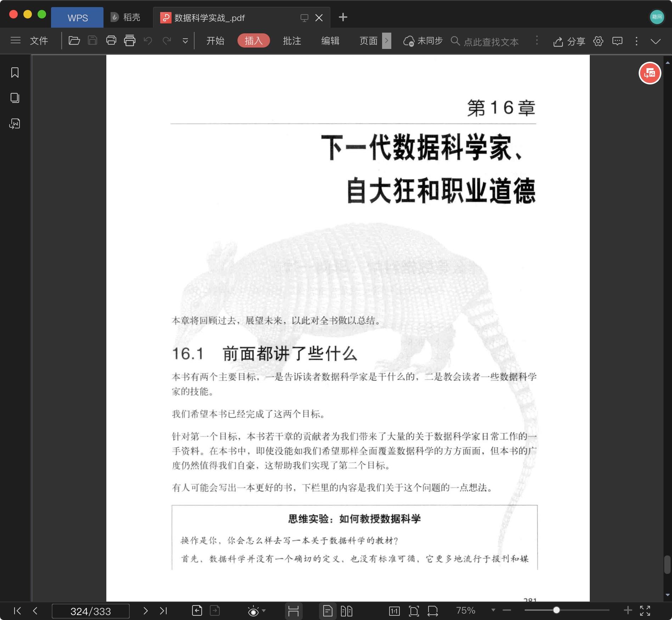Open the user avatar account menu

(657, 17)
